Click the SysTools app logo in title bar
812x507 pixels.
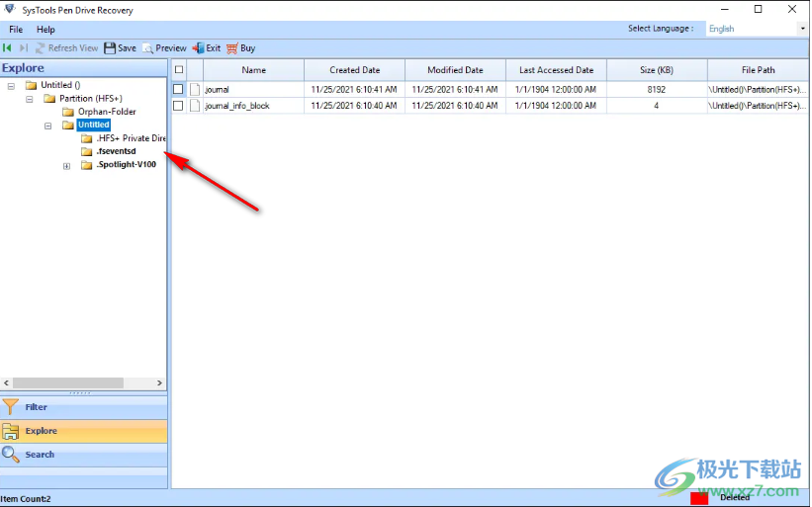[x=9, y=9]
